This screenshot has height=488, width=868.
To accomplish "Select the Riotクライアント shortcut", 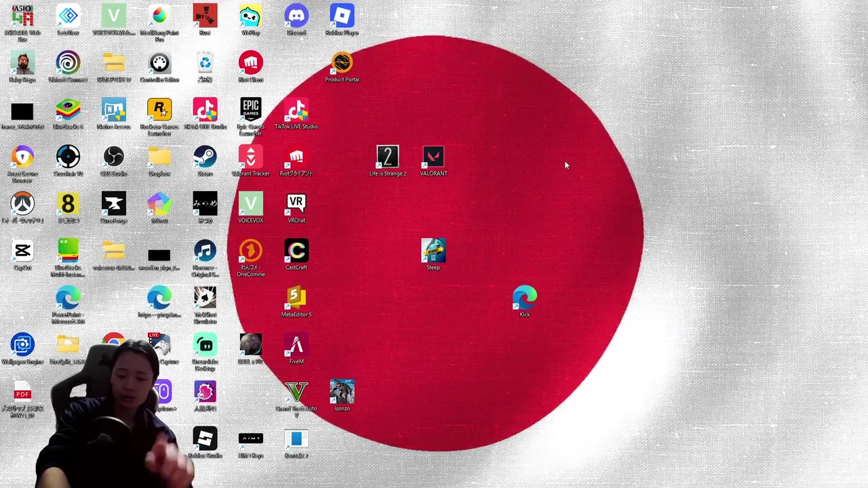I will click(x=296, y=157).
